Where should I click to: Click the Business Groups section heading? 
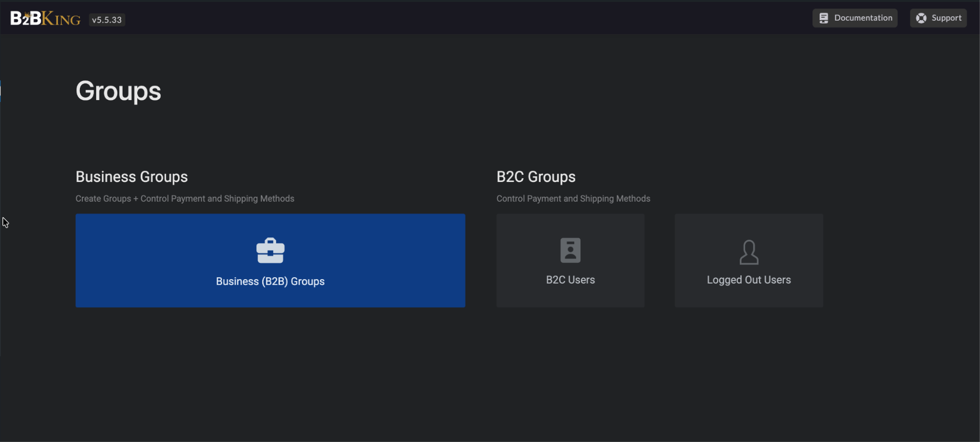point(131,177)
